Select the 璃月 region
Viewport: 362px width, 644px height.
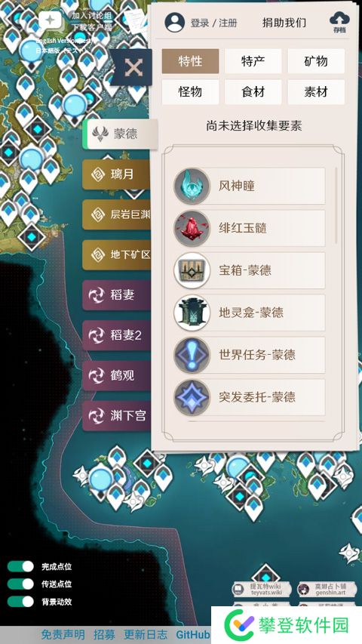coord(116,174)
